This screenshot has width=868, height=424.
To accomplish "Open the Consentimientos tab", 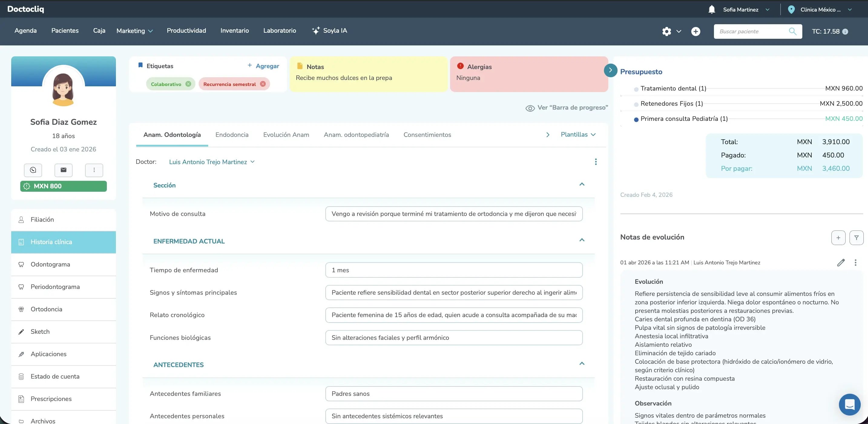I will point(427,135).
